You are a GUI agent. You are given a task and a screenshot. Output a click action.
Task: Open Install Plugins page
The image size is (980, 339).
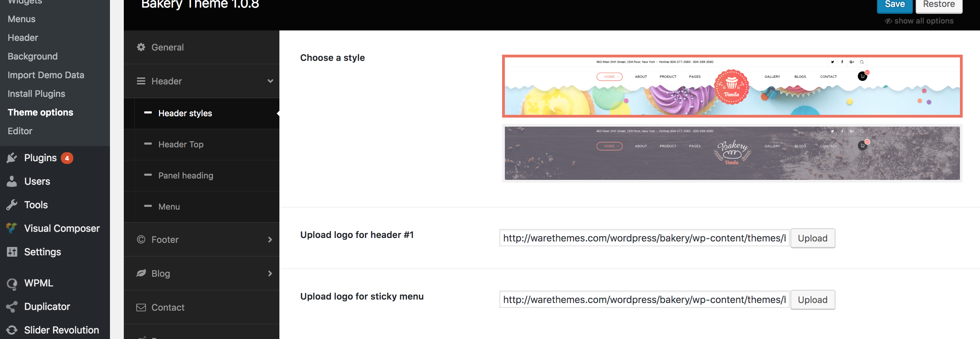(37, 94)
